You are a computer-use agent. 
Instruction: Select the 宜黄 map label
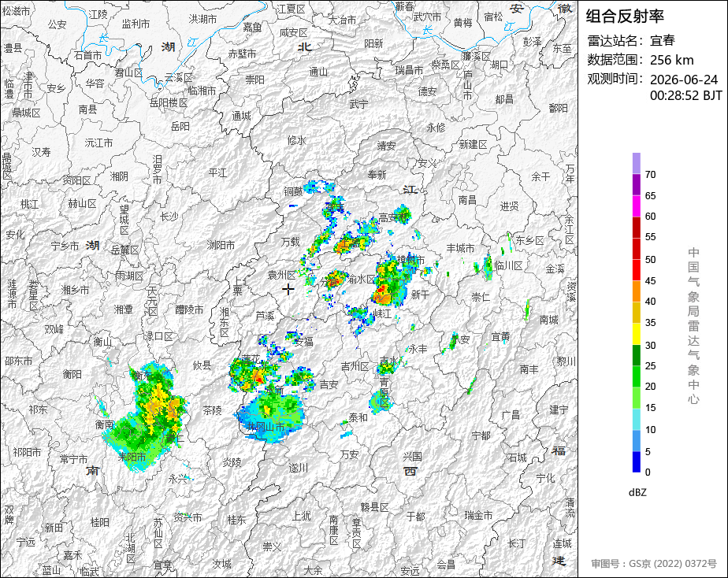[x=500, y=337]
